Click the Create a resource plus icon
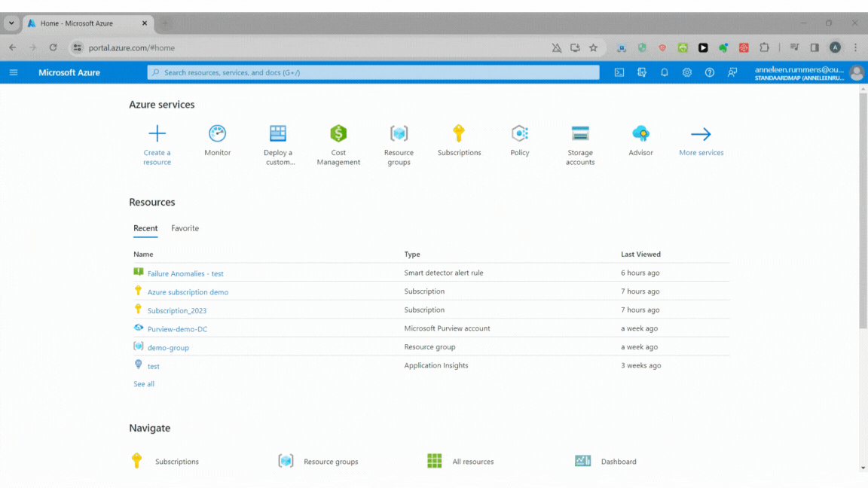 click(x=157, y=133)
